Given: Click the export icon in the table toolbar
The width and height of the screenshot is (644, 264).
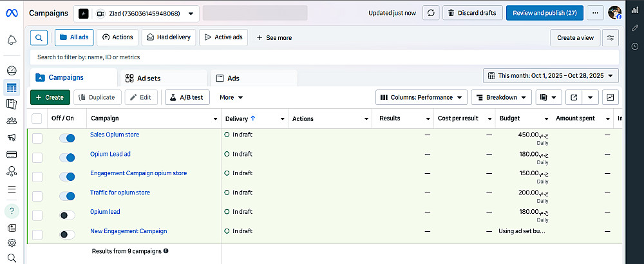Looking at the screenshot, I should click(x=573, y=97).
